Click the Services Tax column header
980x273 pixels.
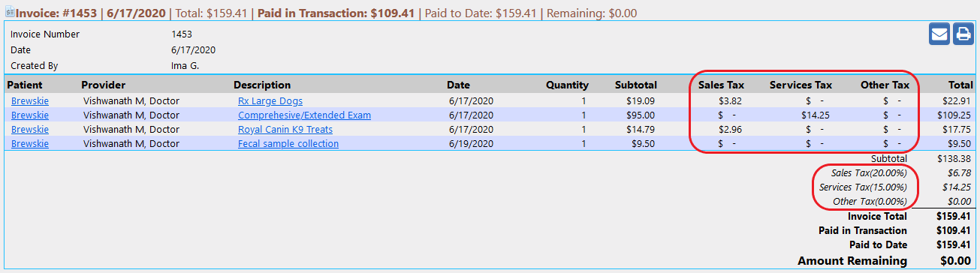pyautogui.click(x=801, y=85)
